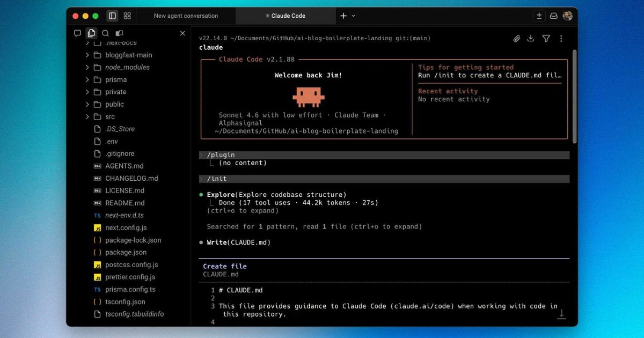Open the .gitignore file
The width and height of the screenshot is (644, 338).
click(119, 154)
